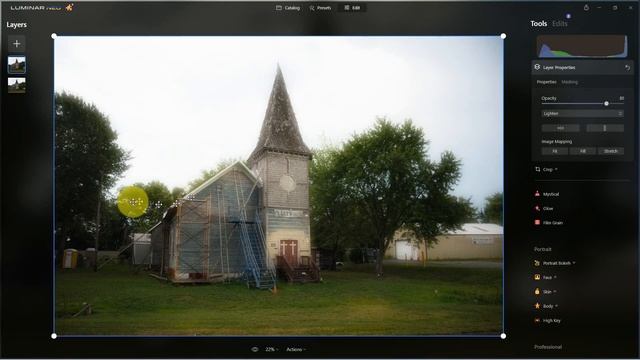Expand the Skin tool arrow
Viewport: 640px width, 360px height.
point(555,292)
